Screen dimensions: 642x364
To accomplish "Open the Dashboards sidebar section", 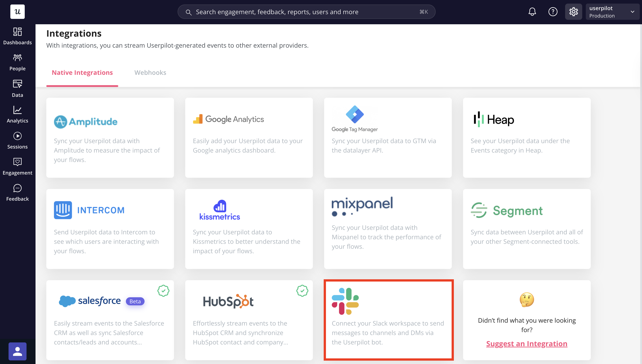I will pos(17,36).
